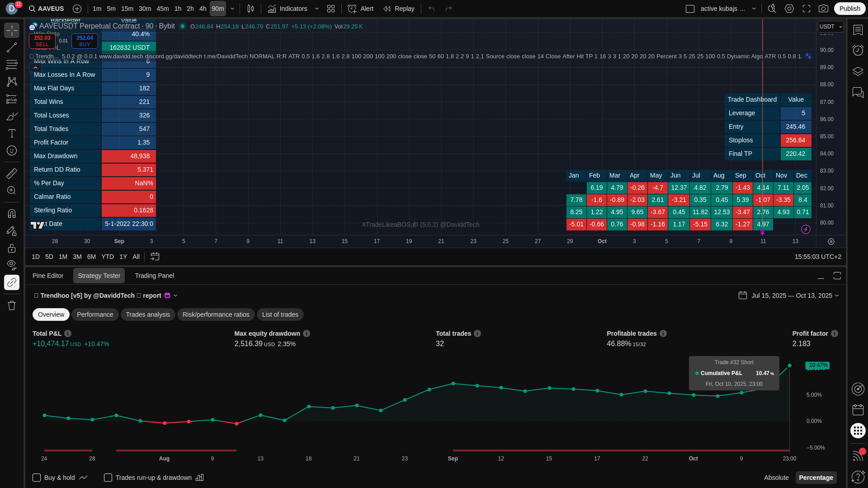Switch equity chart to Absolute
Image resolution: width=868 pixels, height=488 pixels.
[x=776, y=478]
